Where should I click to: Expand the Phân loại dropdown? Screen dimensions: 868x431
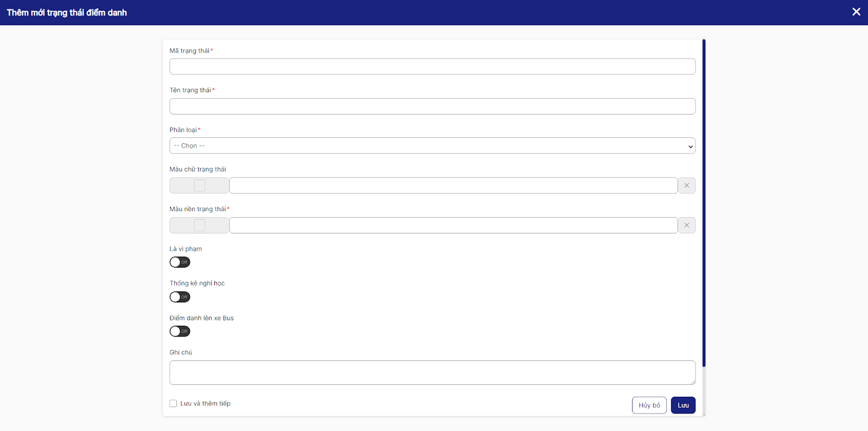point(432,146)
